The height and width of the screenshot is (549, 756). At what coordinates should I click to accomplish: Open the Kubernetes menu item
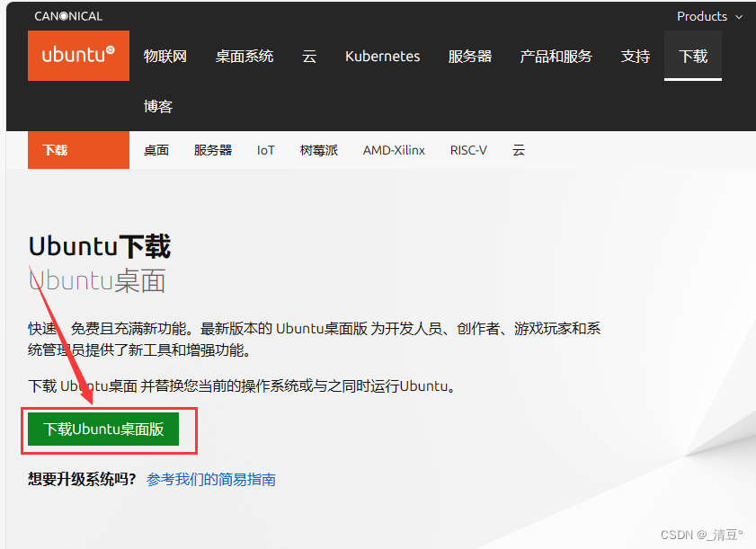(382, 57)
